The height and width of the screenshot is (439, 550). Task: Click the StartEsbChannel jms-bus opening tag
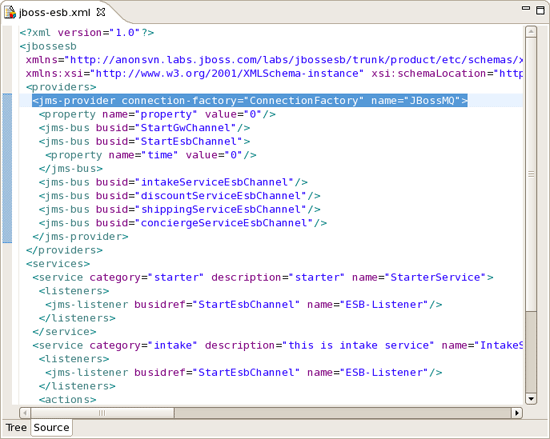(144, 141)
